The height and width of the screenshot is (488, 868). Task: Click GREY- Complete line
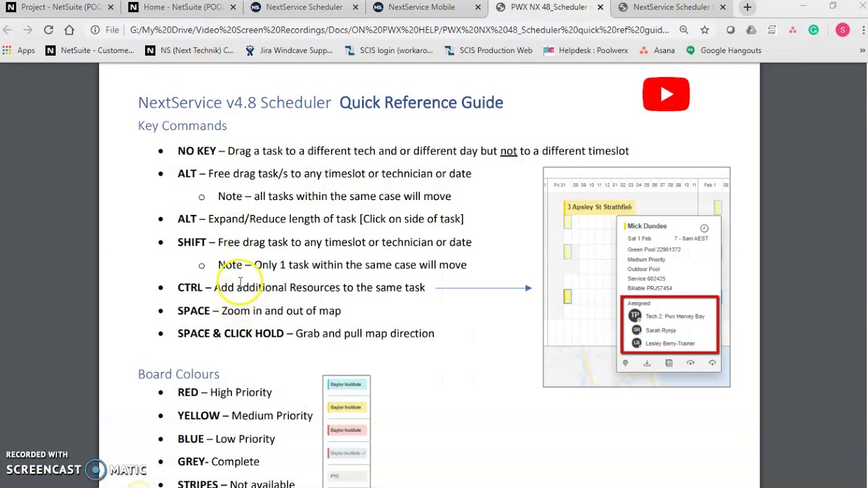(x=218, y=462)
